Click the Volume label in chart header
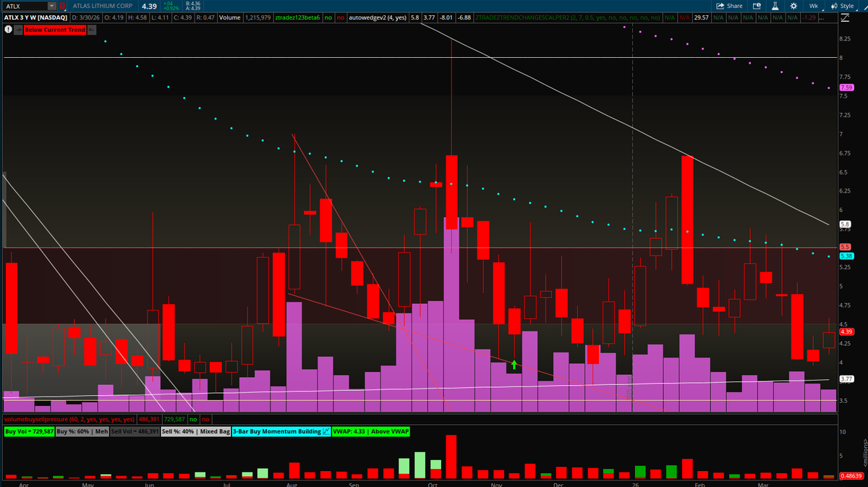 229,17
